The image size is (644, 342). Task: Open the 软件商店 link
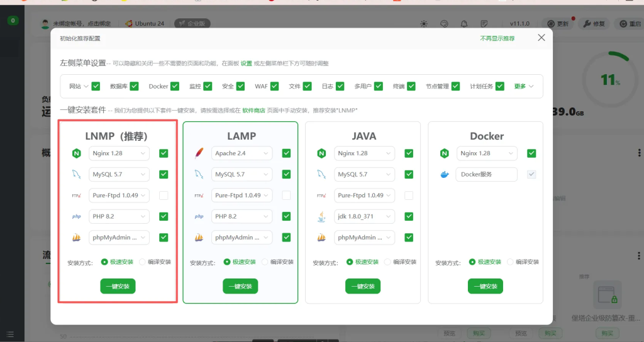pyautogui.click(x=253, y=110)
